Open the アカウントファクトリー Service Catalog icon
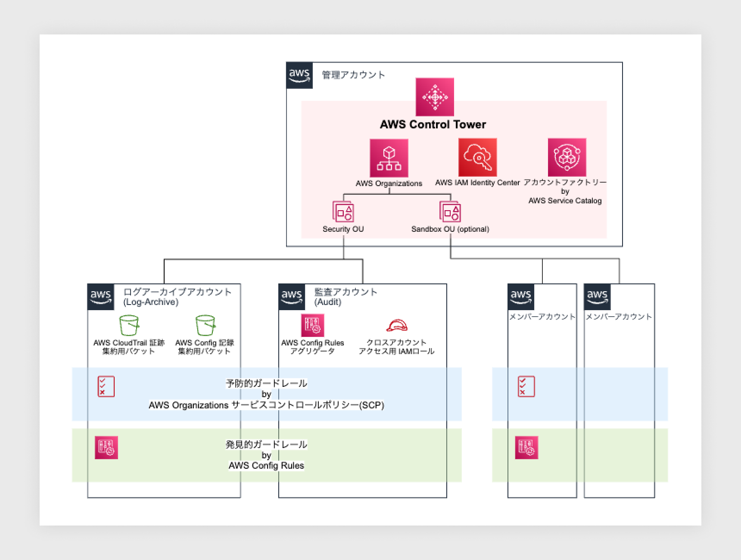The width and height of the screenshot is (741, 560). point(567,157)
